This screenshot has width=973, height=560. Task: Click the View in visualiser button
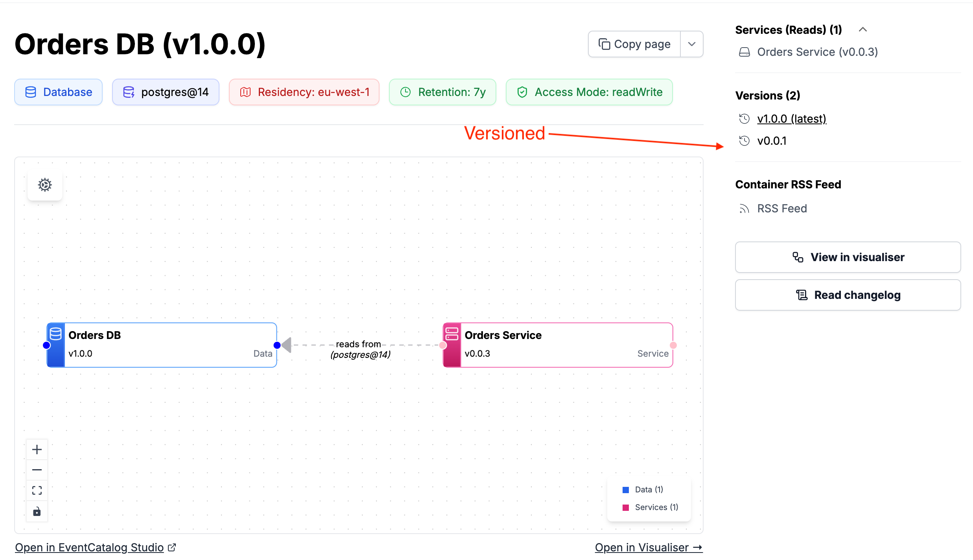(x=848, y=257)
